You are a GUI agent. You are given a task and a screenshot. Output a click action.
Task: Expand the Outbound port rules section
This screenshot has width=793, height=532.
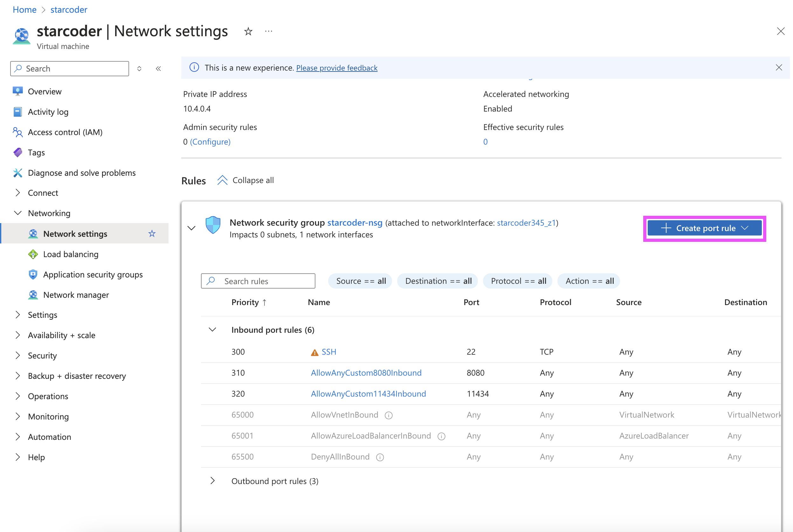click(212, 481)
